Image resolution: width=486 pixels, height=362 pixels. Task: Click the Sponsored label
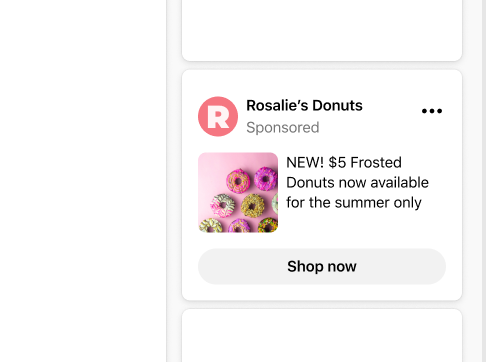pyautogui.click(x=283, y=128)
